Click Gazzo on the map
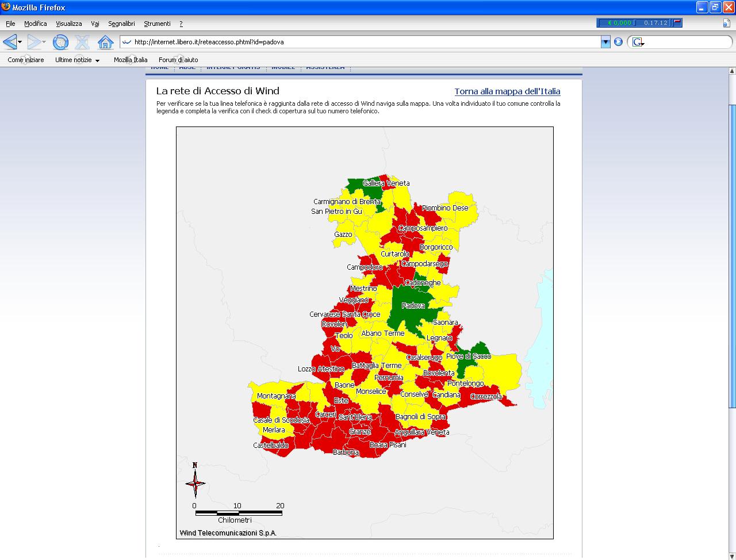The image size is (736, 560). coord(343,235)
